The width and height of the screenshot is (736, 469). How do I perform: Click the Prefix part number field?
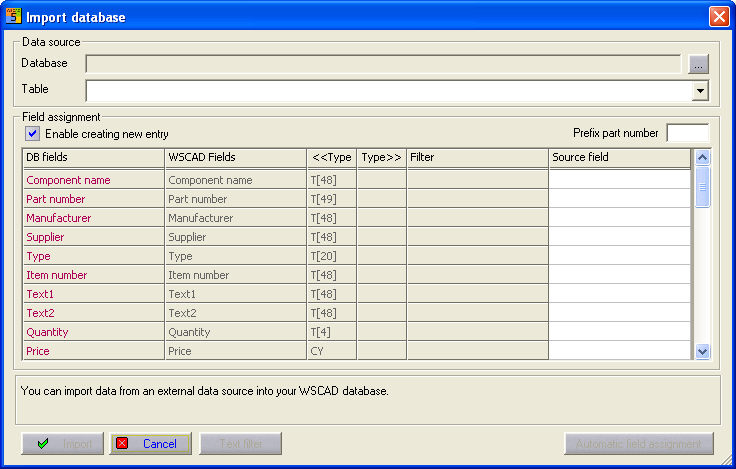[x=687, y=133]
